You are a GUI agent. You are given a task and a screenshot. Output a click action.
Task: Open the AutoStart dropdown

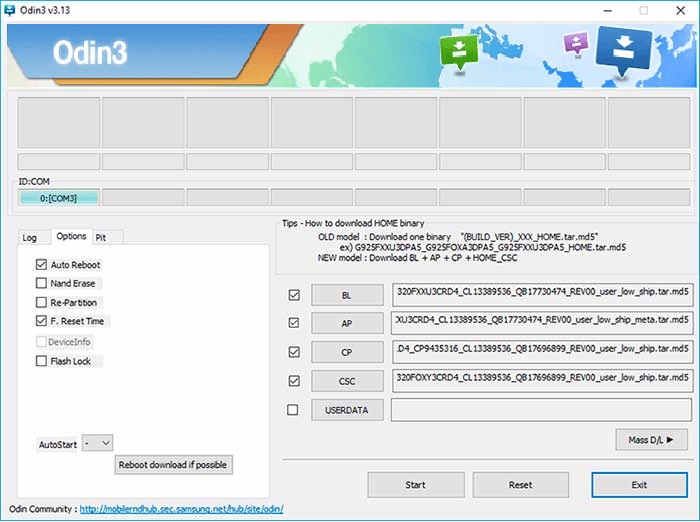pos(98,443)
